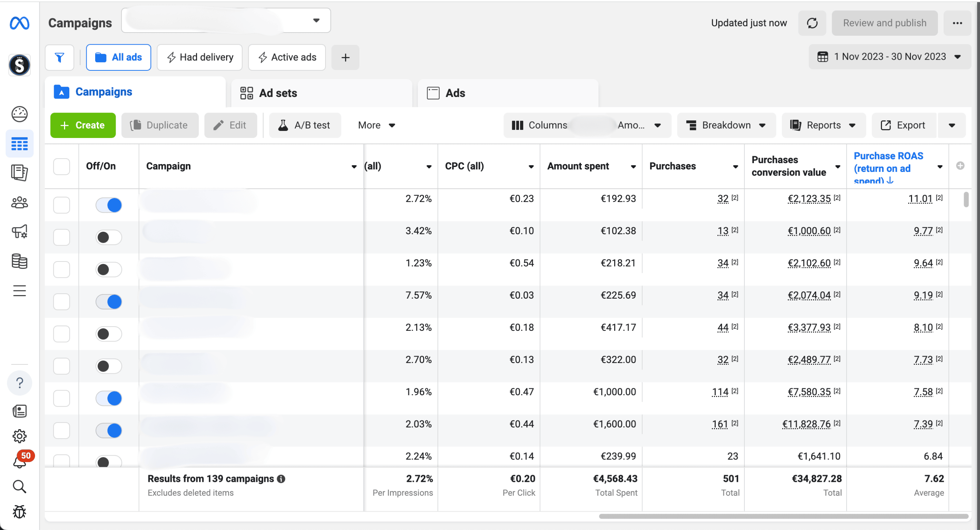Click the green Create button

83,125
